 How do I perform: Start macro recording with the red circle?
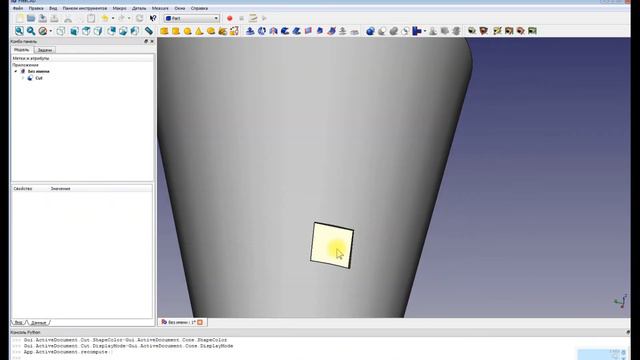click(x=229, y=18)
